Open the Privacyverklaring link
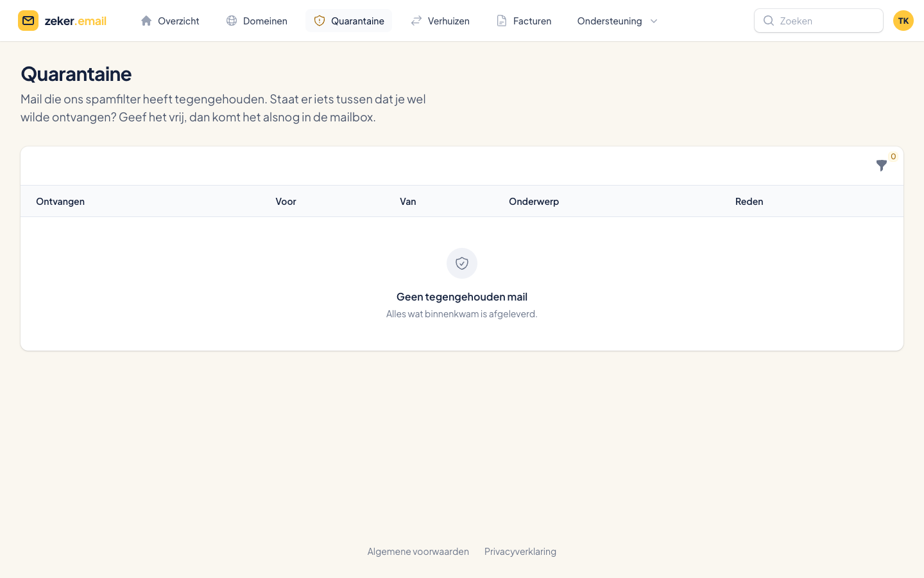 (520, 551)
